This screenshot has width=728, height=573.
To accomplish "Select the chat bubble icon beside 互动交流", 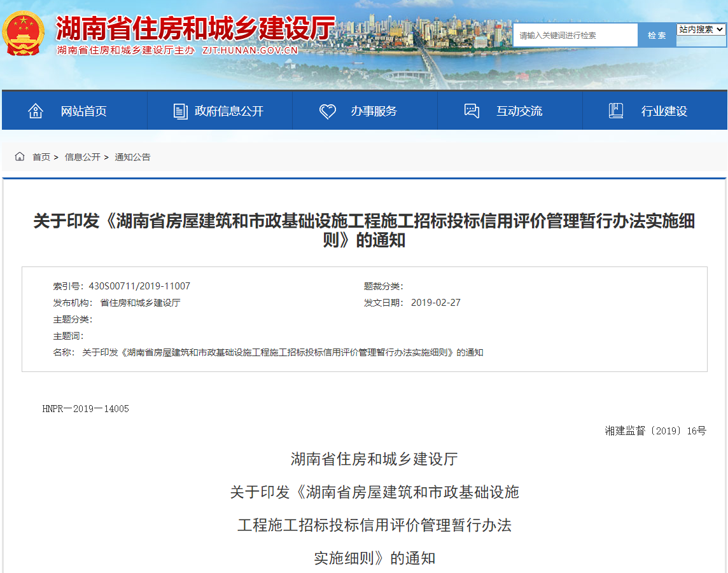I will point(472,109).
